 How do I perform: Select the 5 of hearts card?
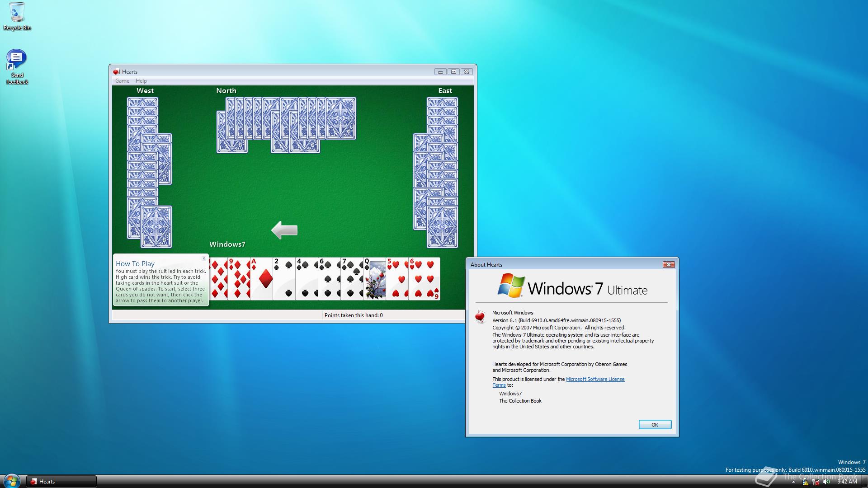click(x=397, y=279)
